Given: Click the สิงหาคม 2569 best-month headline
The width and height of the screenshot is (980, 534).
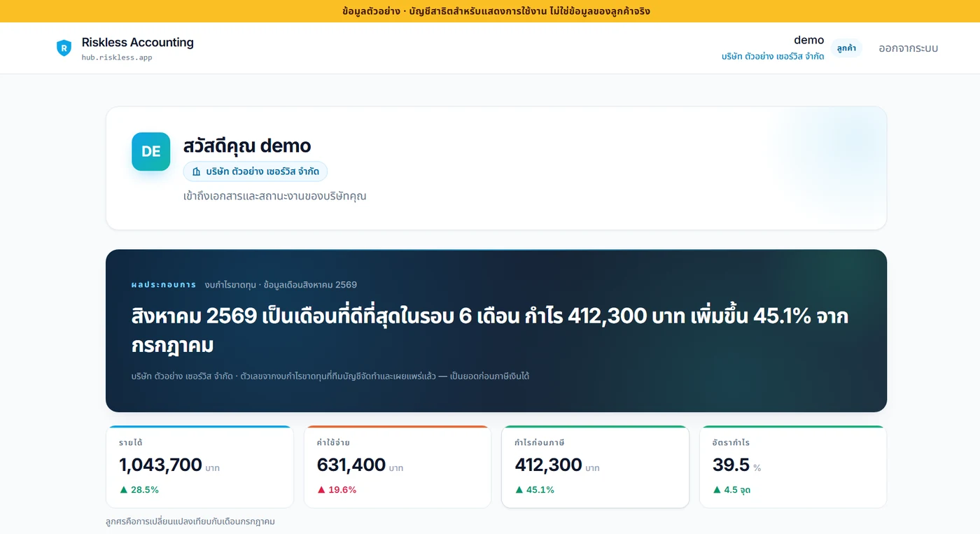Looking at the screenshot, I should point(490,330).
